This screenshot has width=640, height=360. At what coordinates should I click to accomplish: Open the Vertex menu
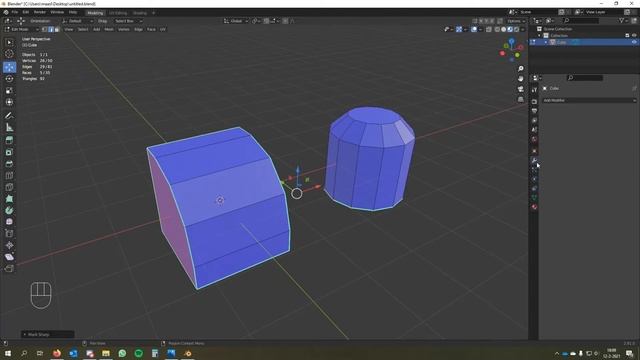coord(124,29)
